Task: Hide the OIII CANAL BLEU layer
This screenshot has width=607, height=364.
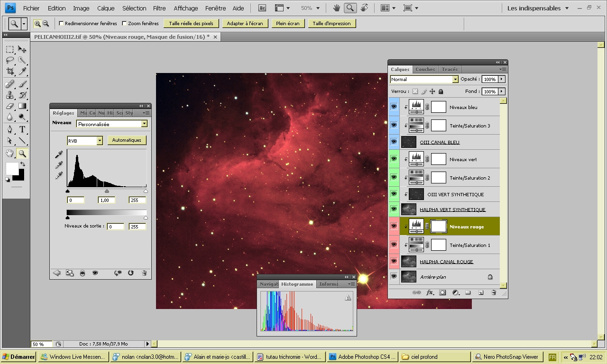Action: (394, 142)
